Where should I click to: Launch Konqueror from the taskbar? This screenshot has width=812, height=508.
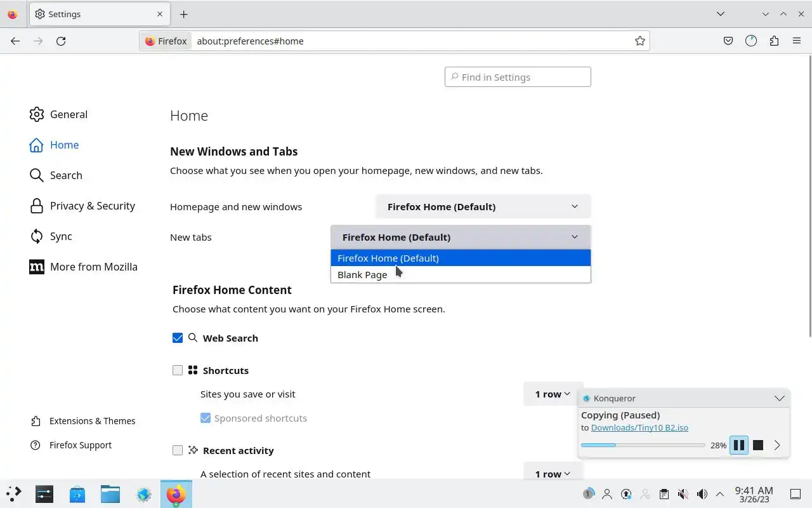[x=143, y=494]
